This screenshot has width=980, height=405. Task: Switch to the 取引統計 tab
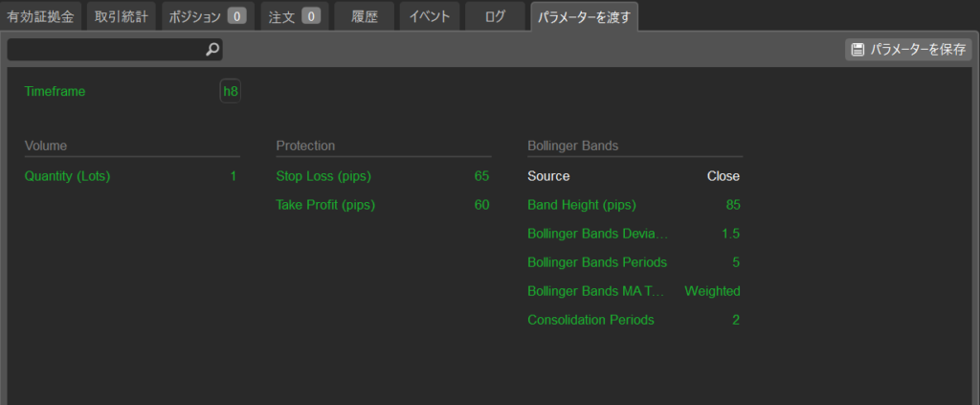click(x=120, y=16)
